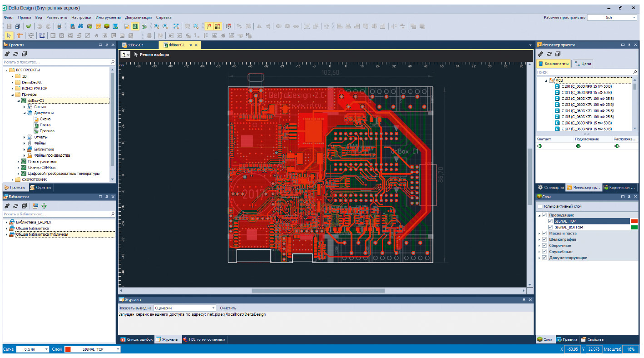
Task: Switch to the Правила tab at bottom right
Action: (567, 339)
